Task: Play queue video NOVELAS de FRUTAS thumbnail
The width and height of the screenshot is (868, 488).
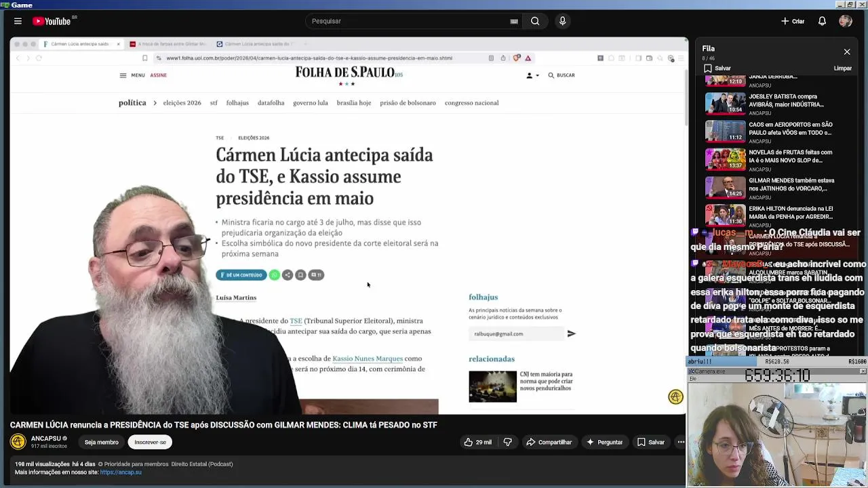Action: click(x=726, y=159)
